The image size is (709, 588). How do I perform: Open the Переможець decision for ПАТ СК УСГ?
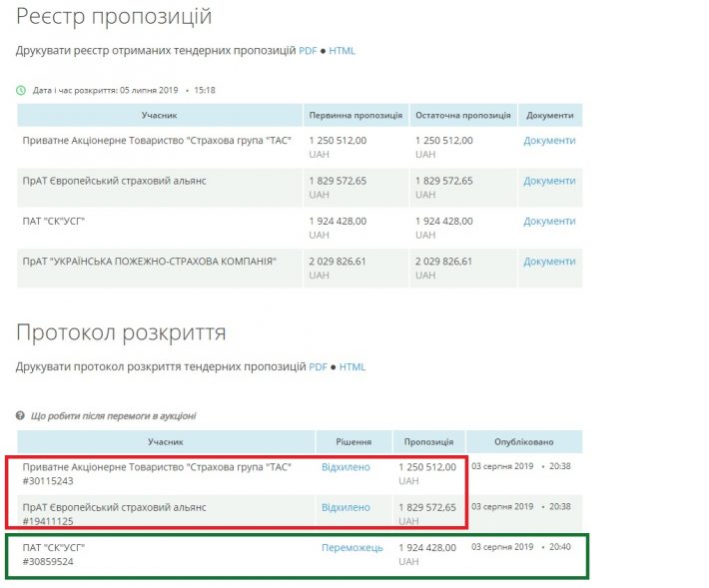click(353, 548)
